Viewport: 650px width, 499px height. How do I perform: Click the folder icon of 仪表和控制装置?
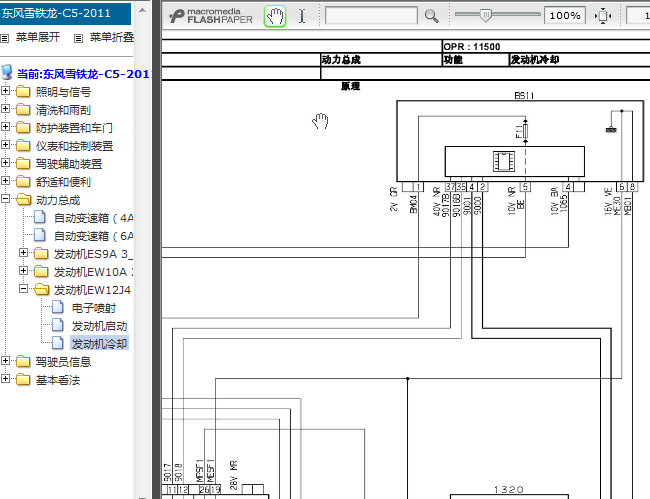point(23,145)
